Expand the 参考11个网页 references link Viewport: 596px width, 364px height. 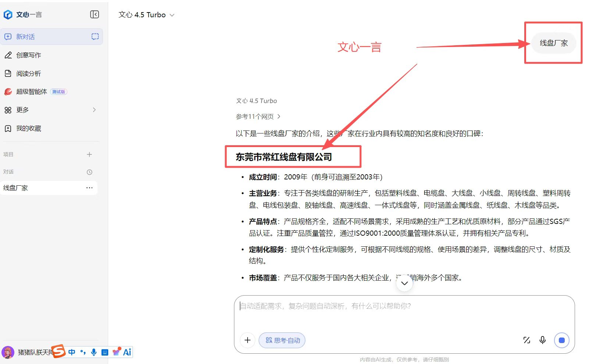258,117
